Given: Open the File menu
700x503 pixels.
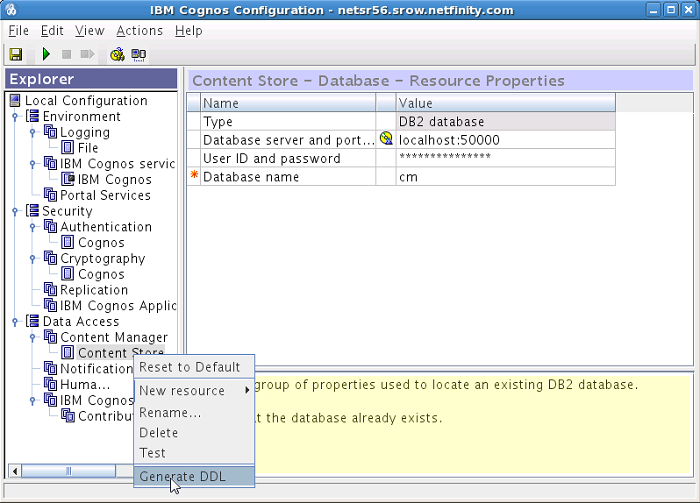Looking at the screenshot, I should (x=18, y=30).
